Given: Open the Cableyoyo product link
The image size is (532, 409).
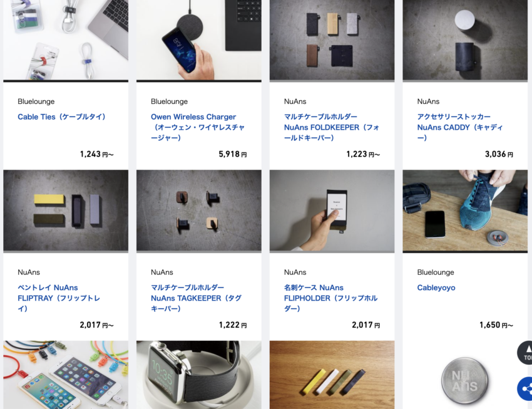Looking at the screenshot, I should [436, 288].
